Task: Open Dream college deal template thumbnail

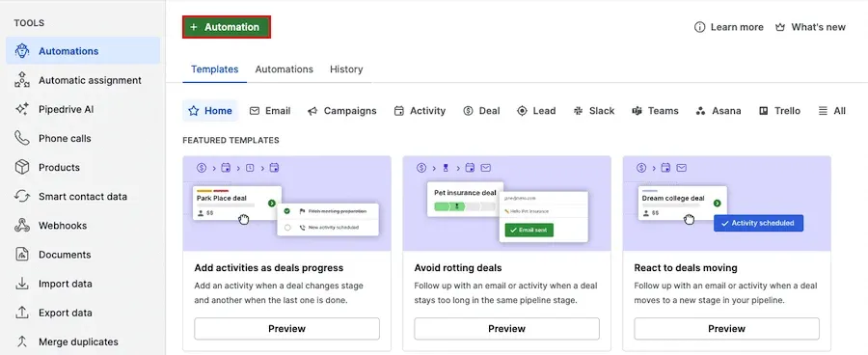Action: (726, 204)
